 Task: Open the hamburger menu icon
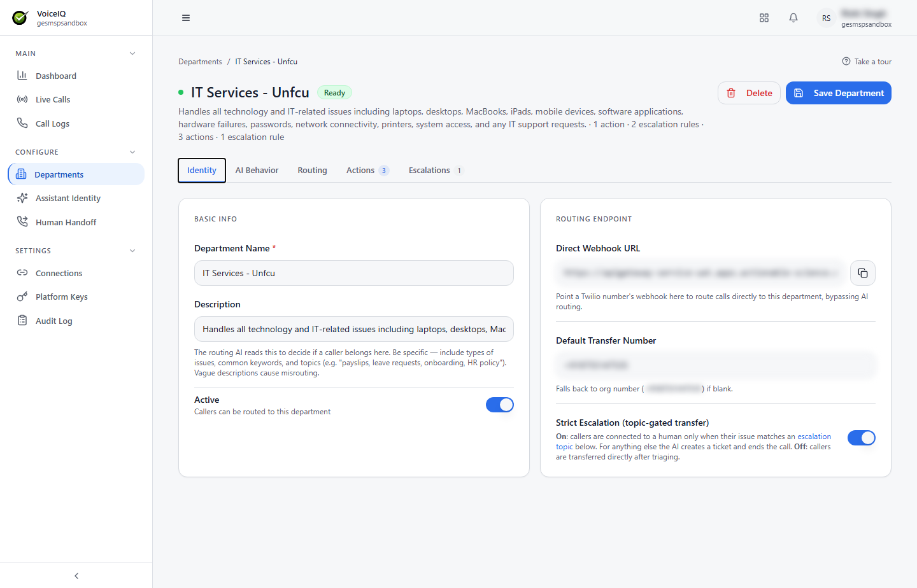[186, 18]
